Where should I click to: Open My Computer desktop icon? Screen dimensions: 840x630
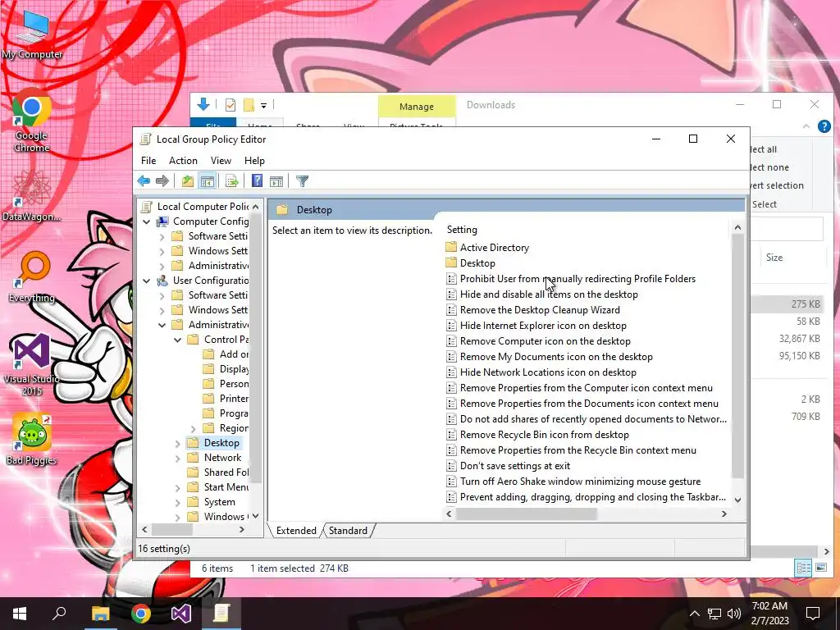click(32, 33)
